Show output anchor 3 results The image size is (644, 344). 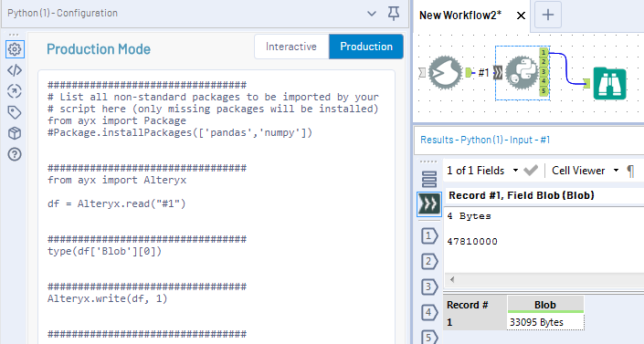coord(429,287)
